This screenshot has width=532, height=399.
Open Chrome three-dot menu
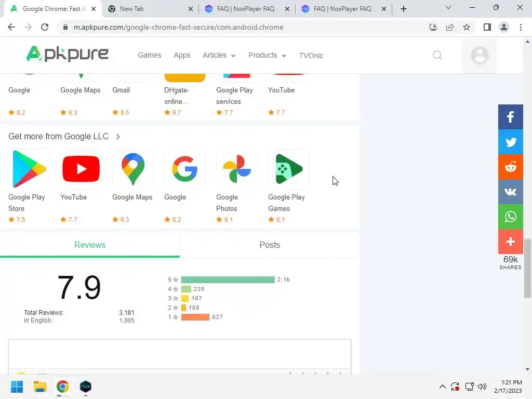521,27
